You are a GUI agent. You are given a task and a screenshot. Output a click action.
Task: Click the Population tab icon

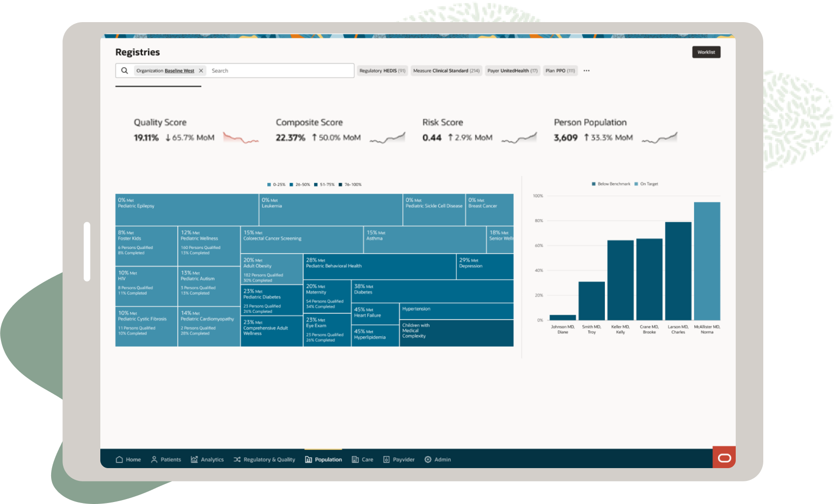pos(307,459)
